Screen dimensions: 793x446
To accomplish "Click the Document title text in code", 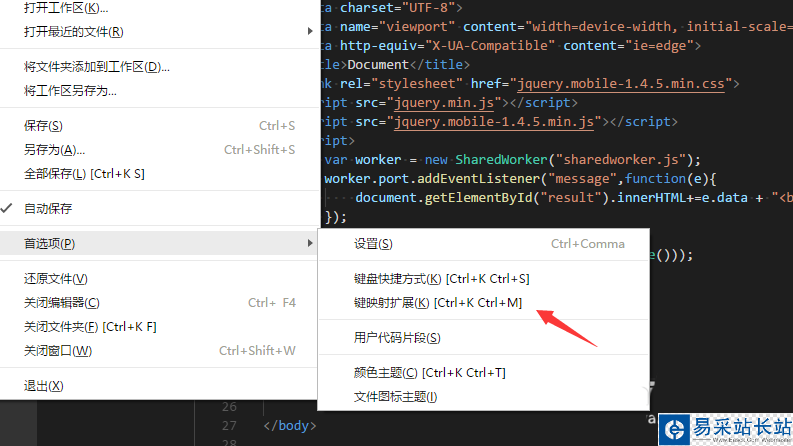I will click(x=378, y=65).
